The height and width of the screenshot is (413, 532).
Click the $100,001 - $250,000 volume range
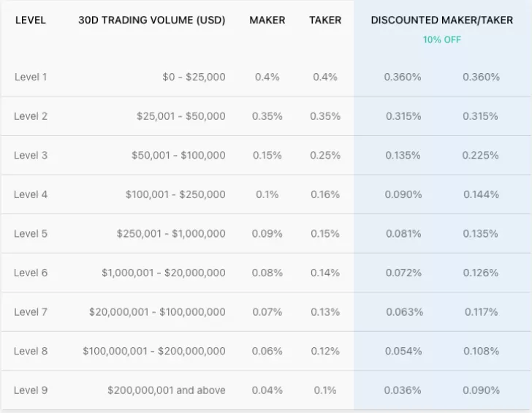click(x=175, y=194)
